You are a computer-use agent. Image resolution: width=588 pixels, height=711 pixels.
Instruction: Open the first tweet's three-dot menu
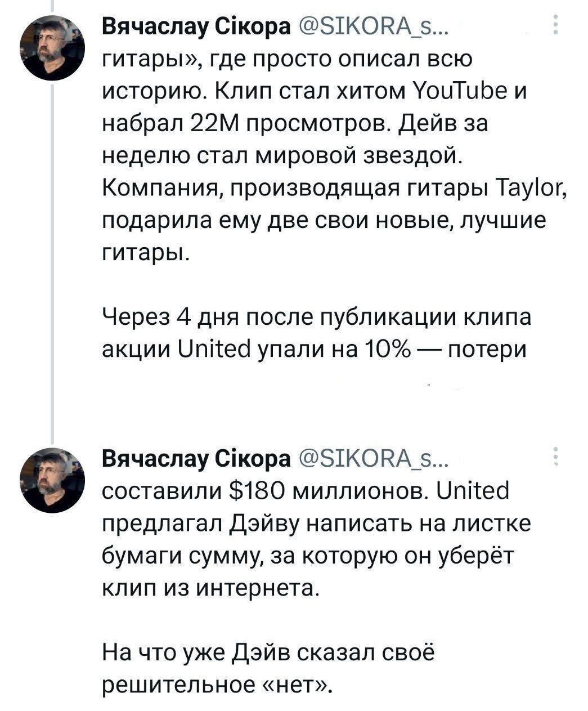pyautogui.click(x=556, y=25)
